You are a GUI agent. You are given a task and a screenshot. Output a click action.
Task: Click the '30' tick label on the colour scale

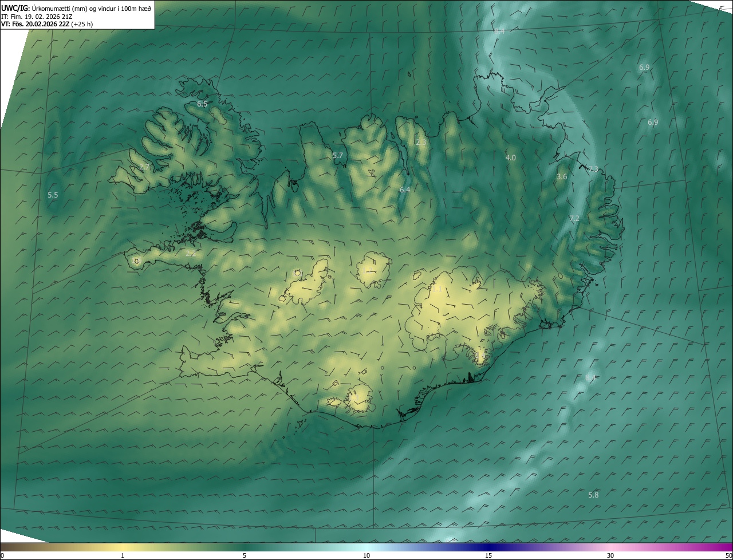(x=610, y=555)
